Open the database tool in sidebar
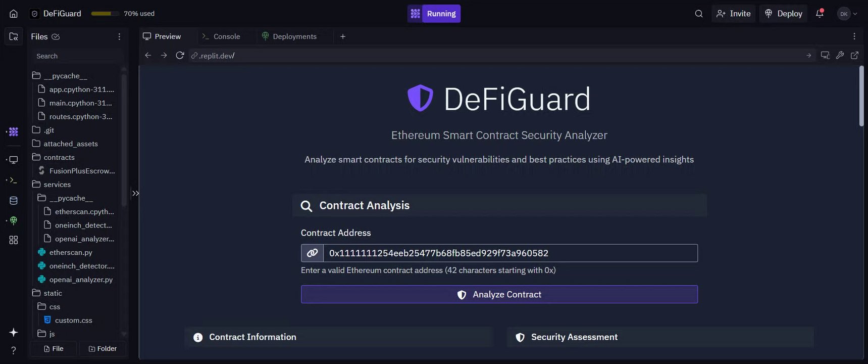 coord(14,201)
